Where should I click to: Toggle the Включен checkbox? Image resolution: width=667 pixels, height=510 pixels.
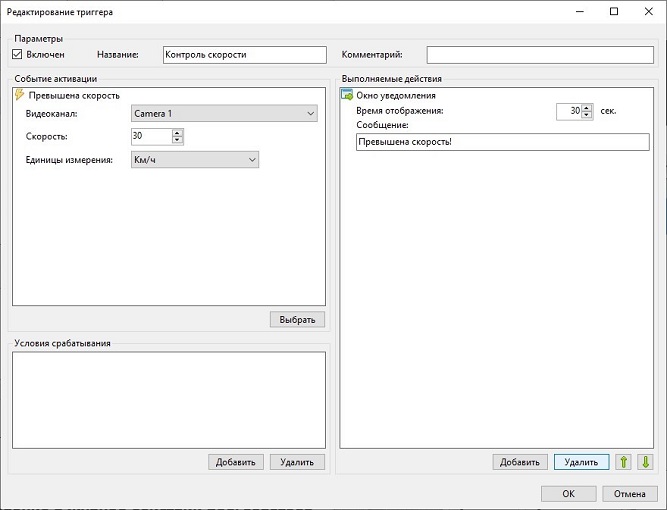click(x=17, y=54)
